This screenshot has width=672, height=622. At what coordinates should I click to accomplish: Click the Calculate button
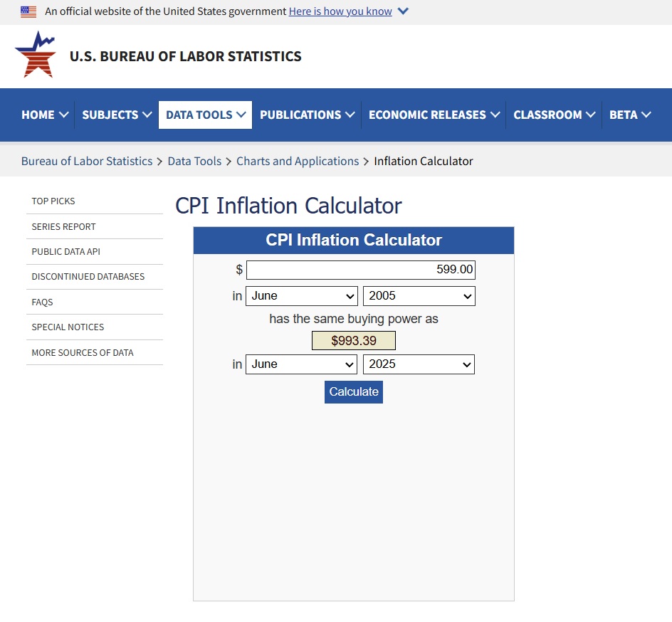(354, 392)
